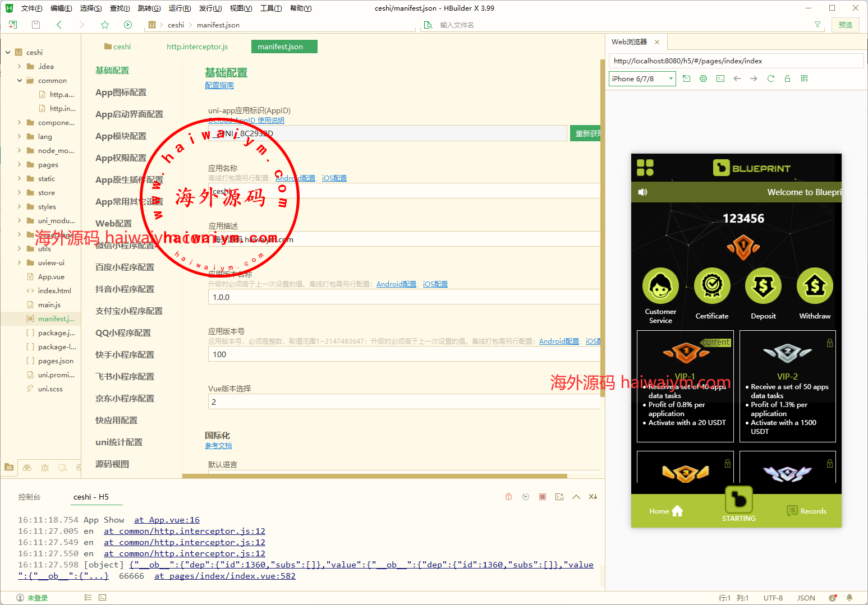Screen dimensions: 868x605
Task: Collapse the common folder in tree
Action: pyautogui.click(x=20, y=81)
